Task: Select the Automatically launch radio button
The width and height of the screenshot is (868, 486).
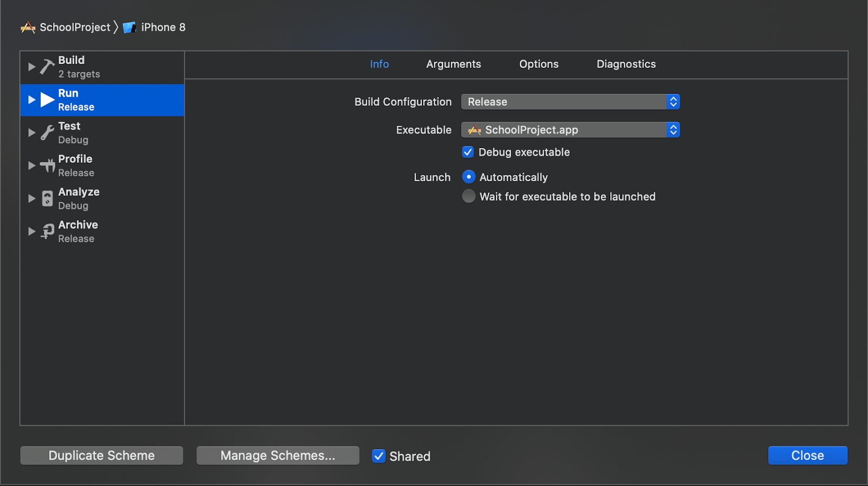Action: pos(469,177)
